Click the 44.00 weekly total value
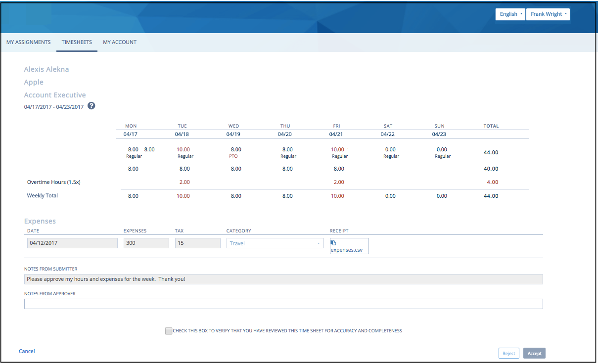Image resolution: width=598 pixels, height=364 pixels. 491,196
